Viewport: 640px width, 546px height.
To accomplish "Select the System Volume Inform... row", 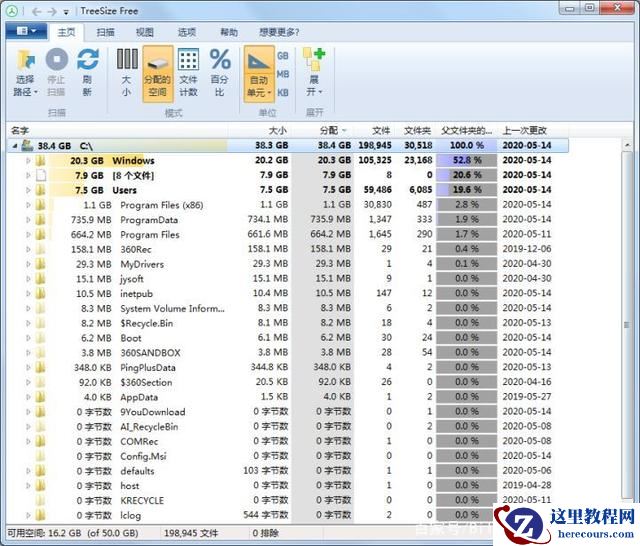I will 287,308.
